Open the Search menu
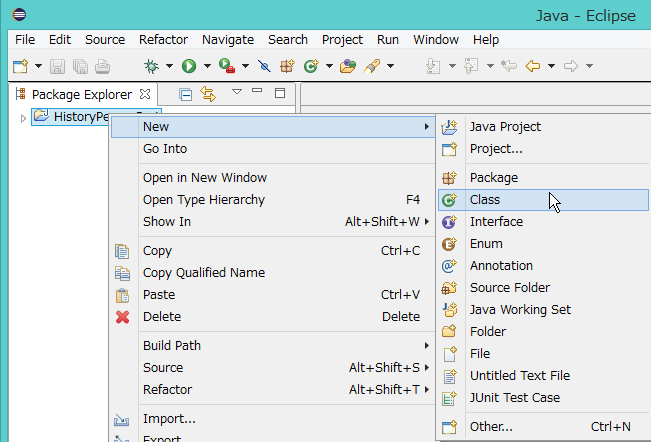This screenshot has height=442, width=651. [288, 40]
